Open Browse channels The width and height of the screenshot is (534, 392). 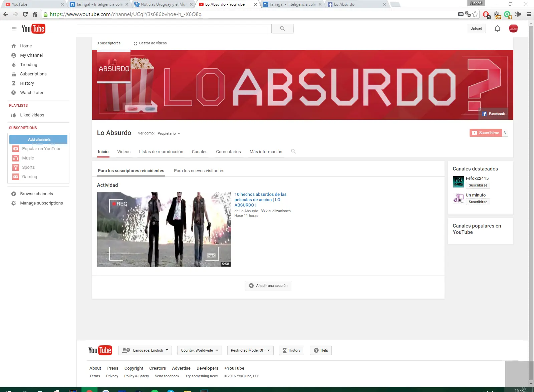coord(36,194)
